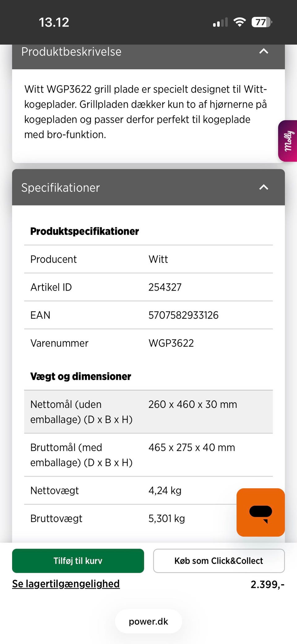Open Se lagertilgængelighed link
Viewport: 297px width, 644px height.
coord(66,584)
